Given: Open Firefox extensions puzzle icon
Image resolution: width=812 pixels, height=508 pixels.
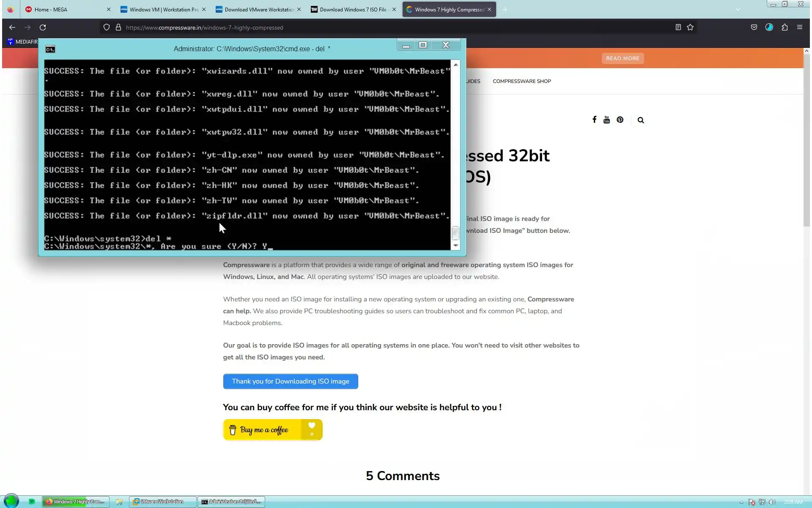Looking at the screenshot, I should pos(785,28).
